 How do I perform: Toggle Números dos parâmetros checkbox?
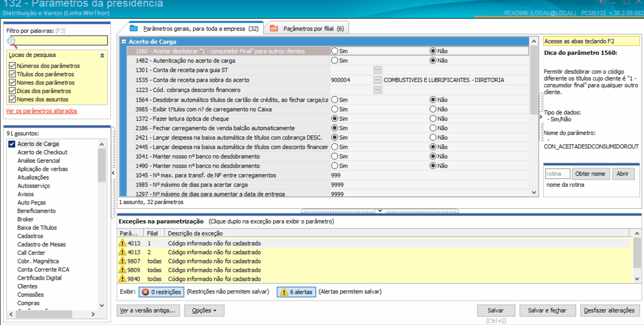pyautogui.click(x=12, y=66)
